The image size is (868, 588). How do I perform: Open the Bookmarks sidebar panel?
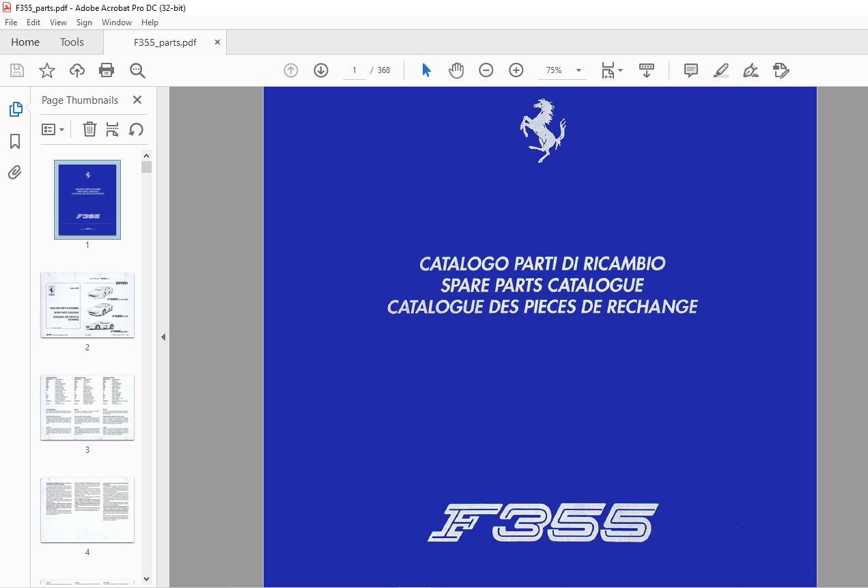coord(15,141)
